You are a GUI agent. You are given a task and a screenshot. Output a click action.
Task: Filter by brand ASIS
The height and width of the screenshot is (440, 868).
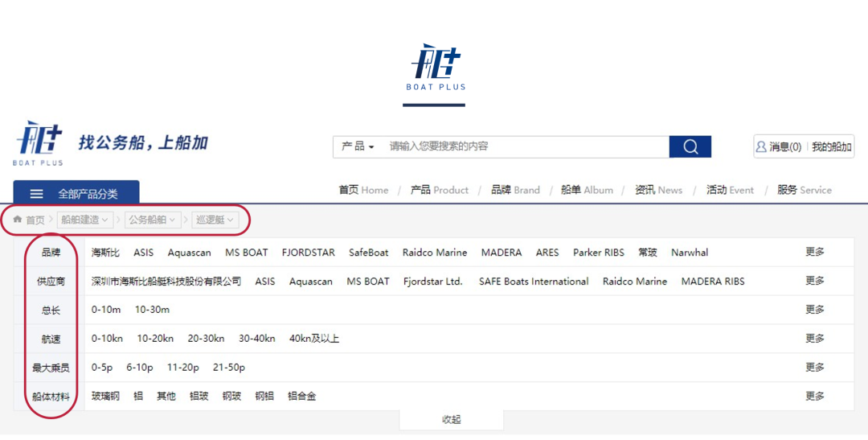click(x=143, y=252)
